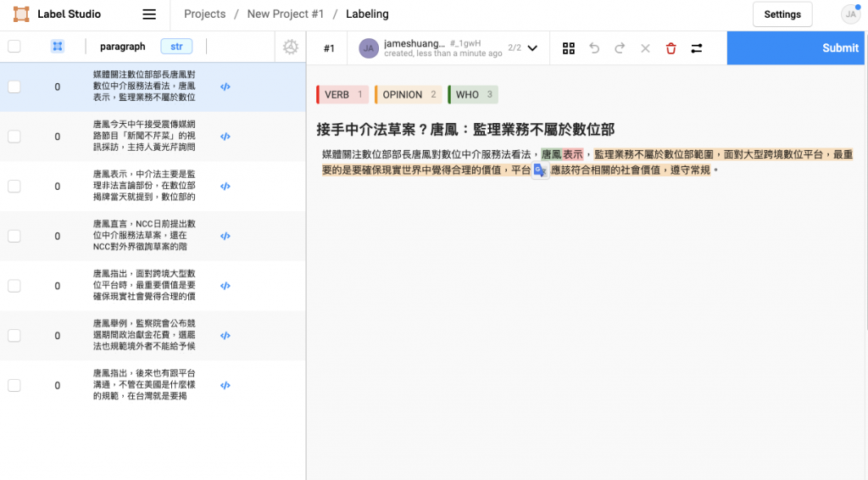Select the OPINION label

coord(409,95)
